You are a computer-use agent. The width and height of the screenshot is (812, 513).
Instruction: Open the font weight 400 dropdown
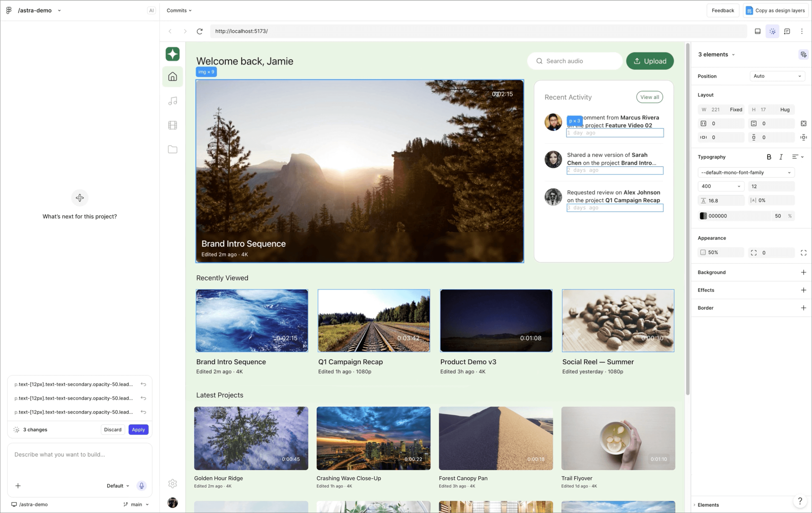721,186
